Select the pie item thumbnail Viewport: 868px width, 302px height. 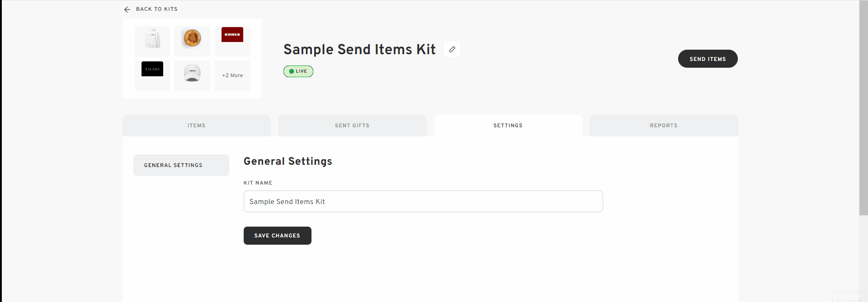coord(192,41)
